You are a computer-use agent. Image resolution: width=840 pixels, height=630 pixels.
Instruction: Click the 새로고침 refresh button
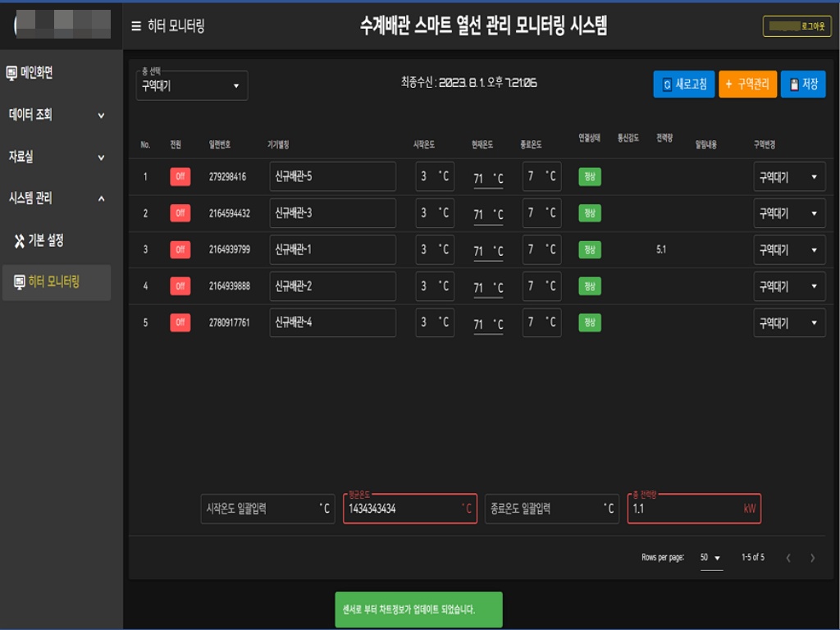[x=683, y=84]
